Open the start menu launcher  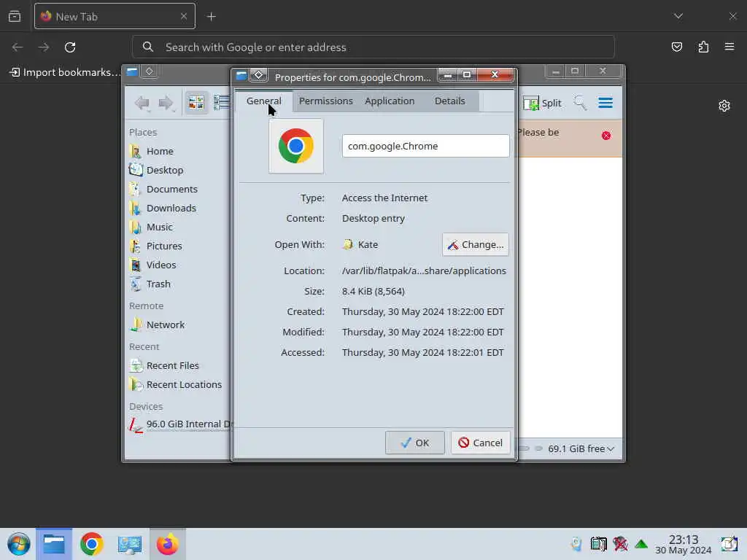[x=18, y=544]
